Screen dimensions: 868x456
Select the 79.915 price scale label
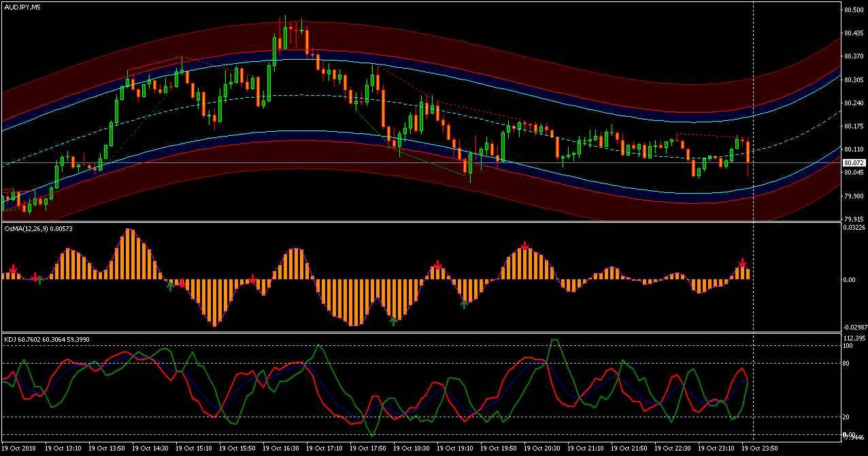(x=854, y=220)
